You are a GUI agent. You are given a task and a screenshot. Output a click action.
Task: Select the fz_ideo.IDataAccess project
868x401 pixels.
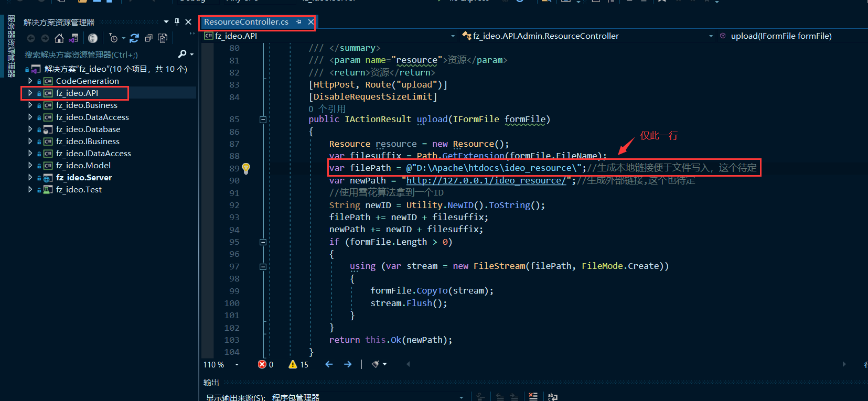click(93, 153)
